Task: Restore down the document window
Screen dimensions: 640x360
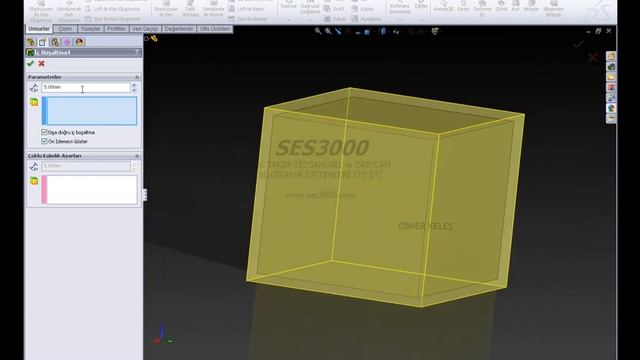Action: [x=598, y=31]
